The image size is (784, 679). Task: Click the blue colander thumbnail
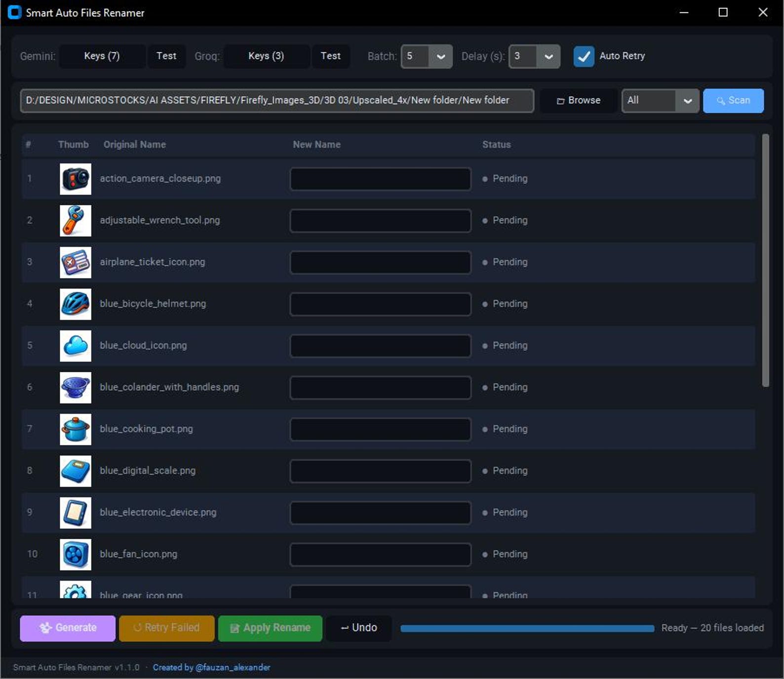click(76, 388)
